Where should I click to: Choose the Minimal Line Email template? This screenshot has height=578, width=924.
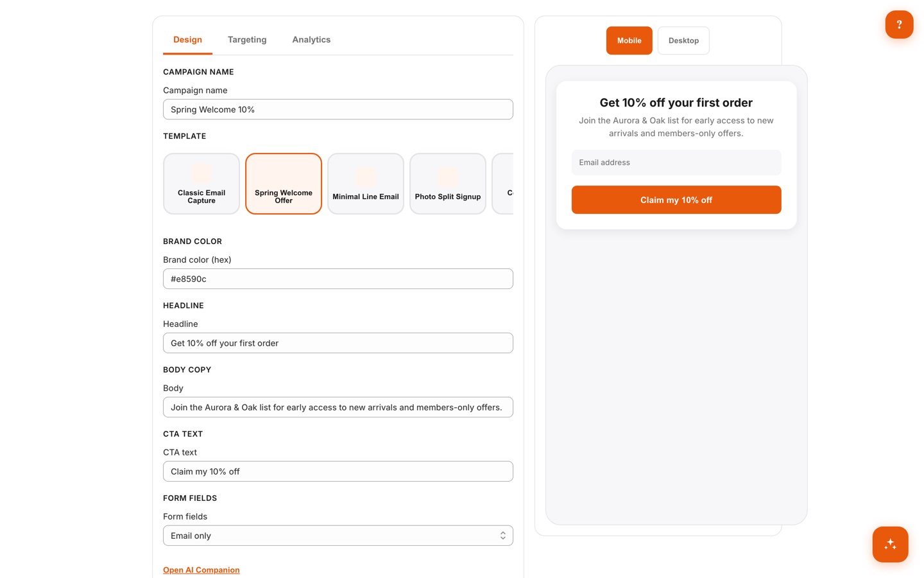click(366, 184)
